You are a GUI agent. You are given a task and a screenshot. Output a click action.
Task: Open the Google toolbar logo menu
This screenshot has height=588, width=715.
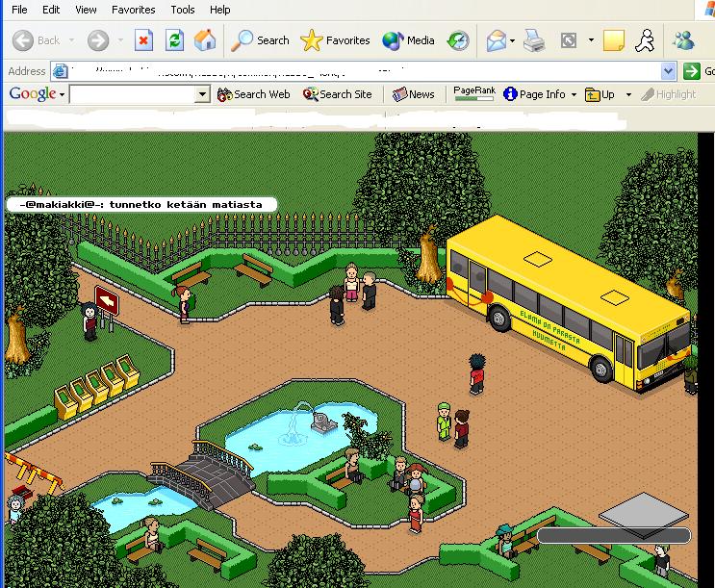coord(37,94)
